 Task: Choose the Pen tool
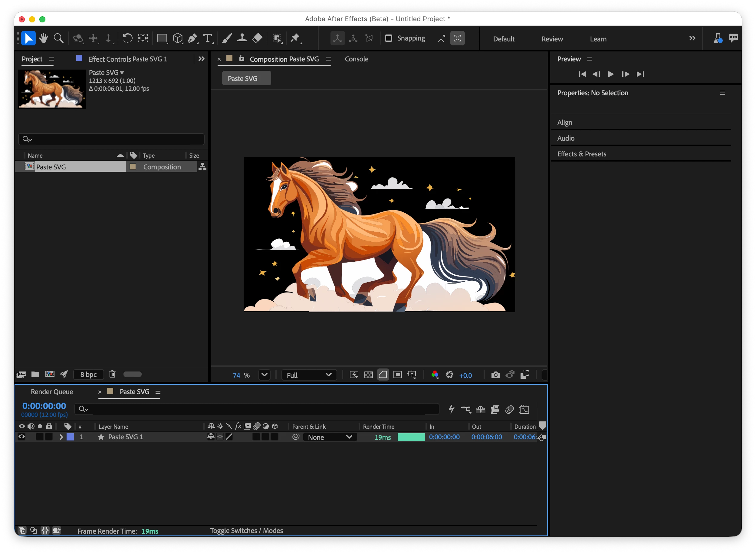pyautogui.click(x=192, y=38)
